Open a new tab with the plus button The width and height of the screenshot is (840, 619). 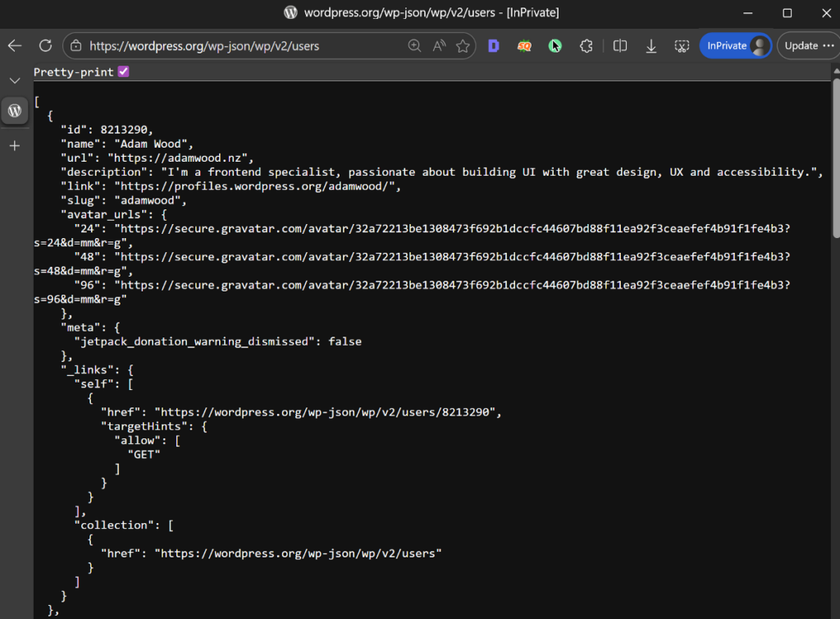tap(15, 145)
